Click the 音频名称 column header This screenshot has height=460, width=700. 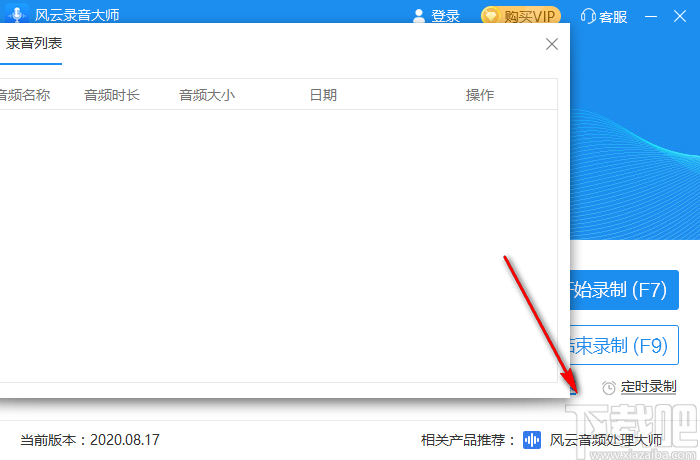tap(25, 95)
